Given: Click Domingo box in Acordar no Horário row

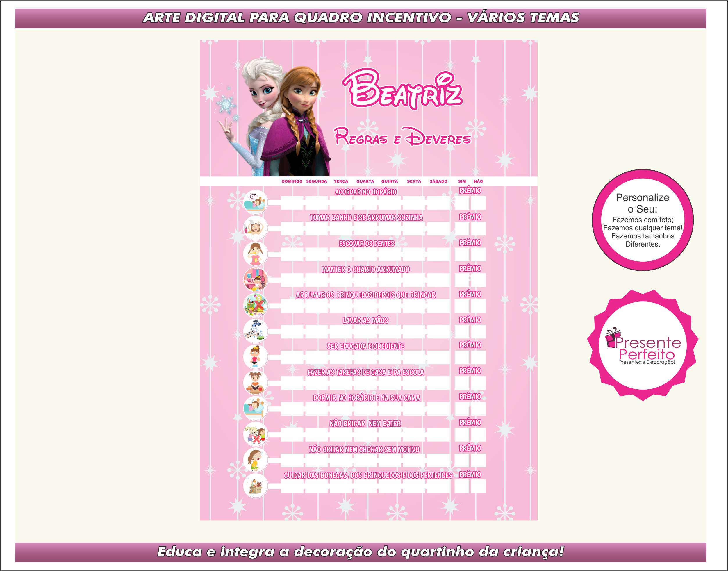Looking at the screenshot, I should tap(292, 203).
